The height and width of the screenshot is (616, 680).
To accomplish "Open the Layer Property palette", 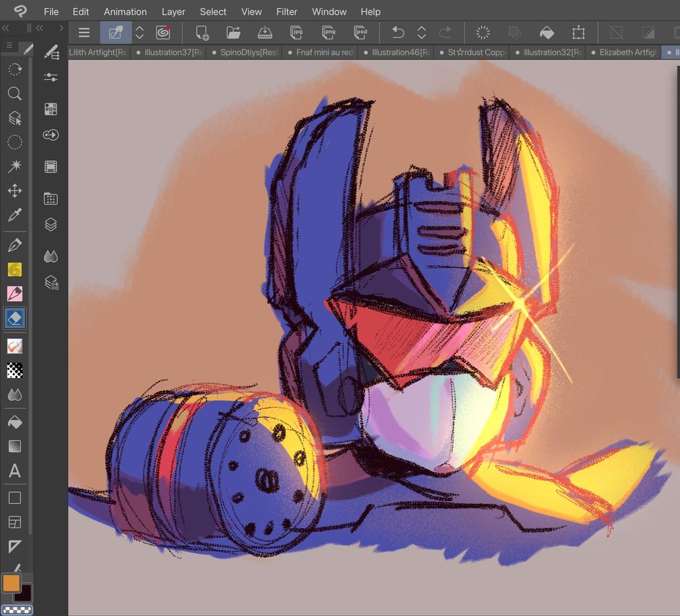I will coord(51,283).
